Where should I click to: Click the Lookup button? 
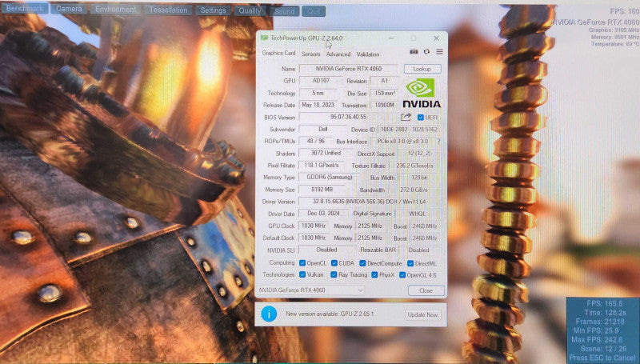coord(422,69)
